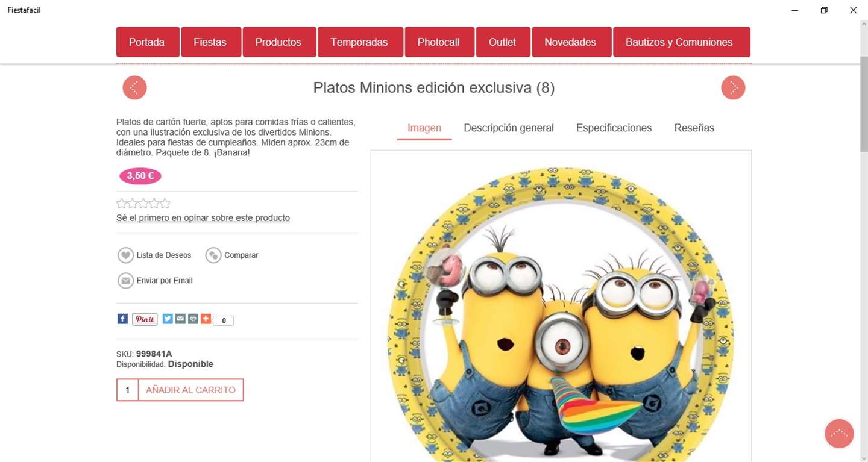Pin product with Pinterest button

[145, 319]
